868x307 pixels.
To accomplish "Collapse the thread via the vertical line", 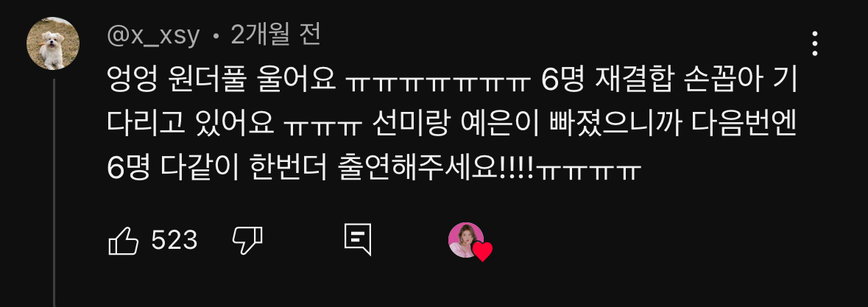I will tap(54, 192).
